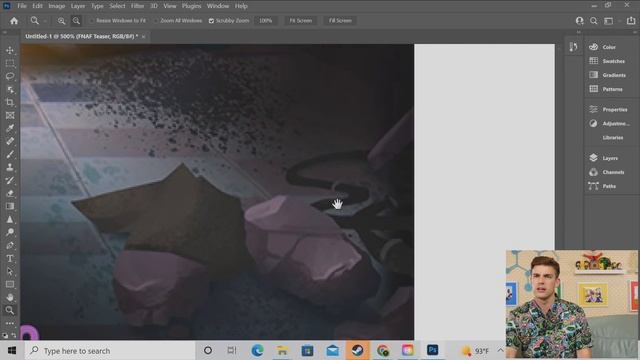The image size is (640, 360).
Task: Select the Healing Brush tool
Action: [10, 141]
